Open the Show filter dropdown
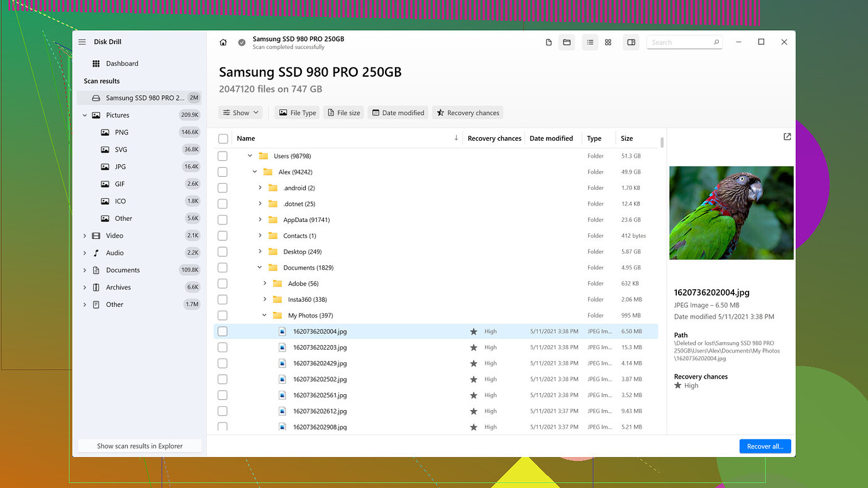Viewport: 868px width, 488px height. tap(240, 112)
